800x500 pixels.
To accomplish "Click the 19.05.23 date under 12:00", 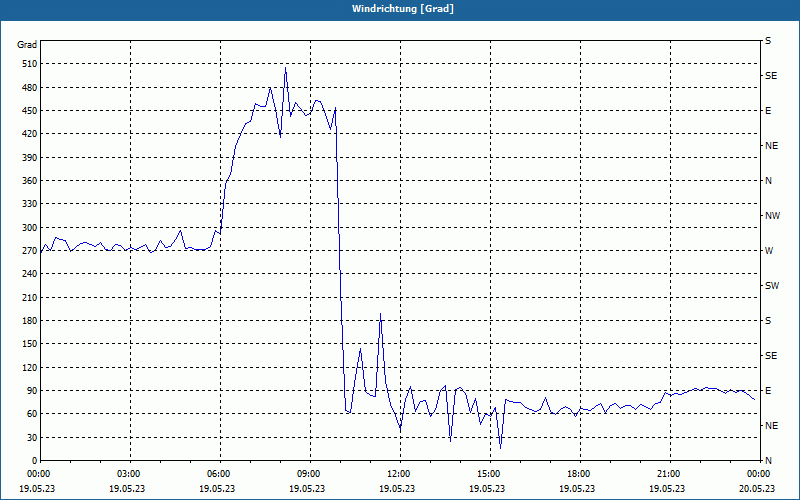I will coord(397,488).
